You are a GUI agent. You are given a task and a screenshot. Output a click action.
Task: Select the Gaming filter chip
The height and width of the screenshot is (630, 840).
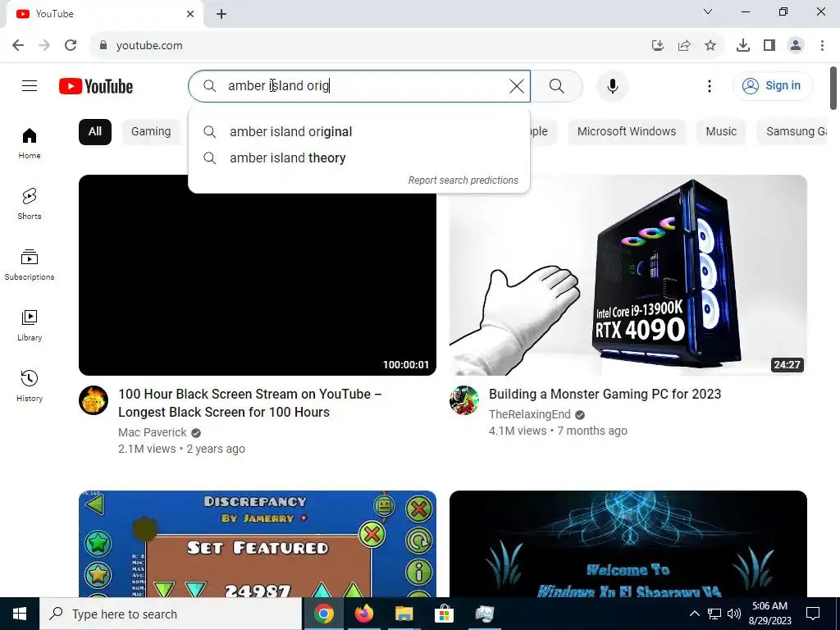[151, 132]
